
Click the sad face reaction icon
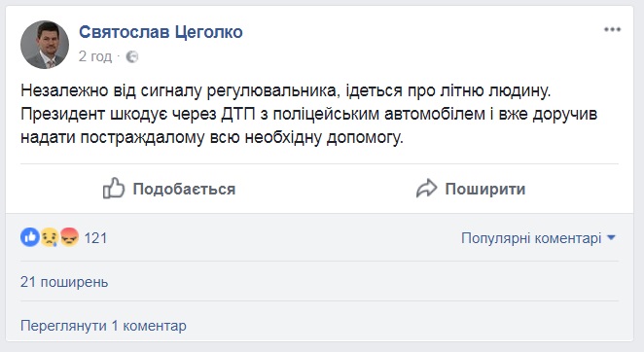[x=50, y=237]
